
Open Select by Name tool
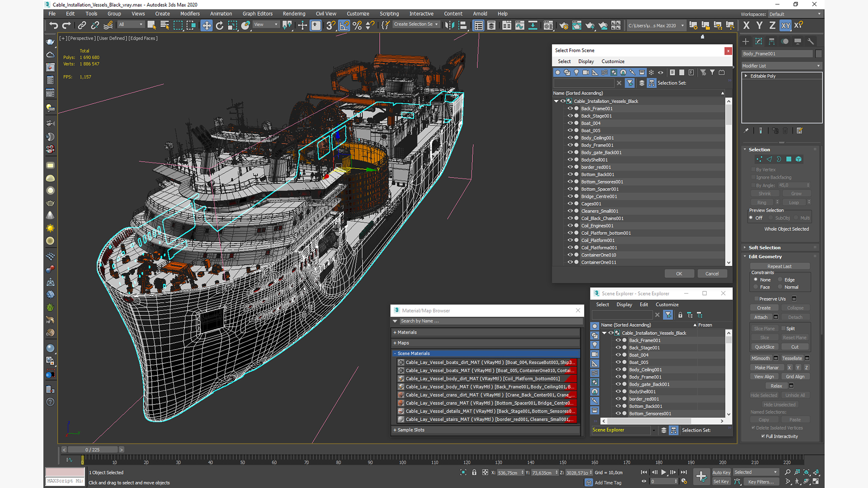(x=165, y=26)
